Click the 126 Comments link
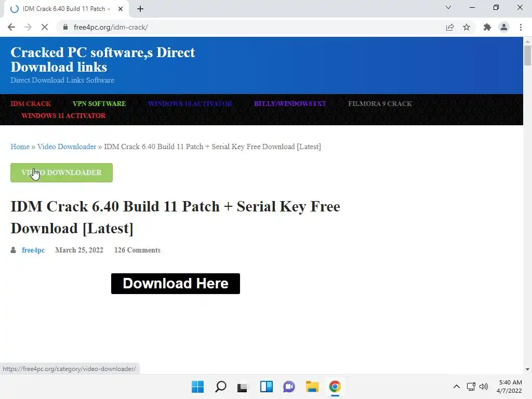 137,250
